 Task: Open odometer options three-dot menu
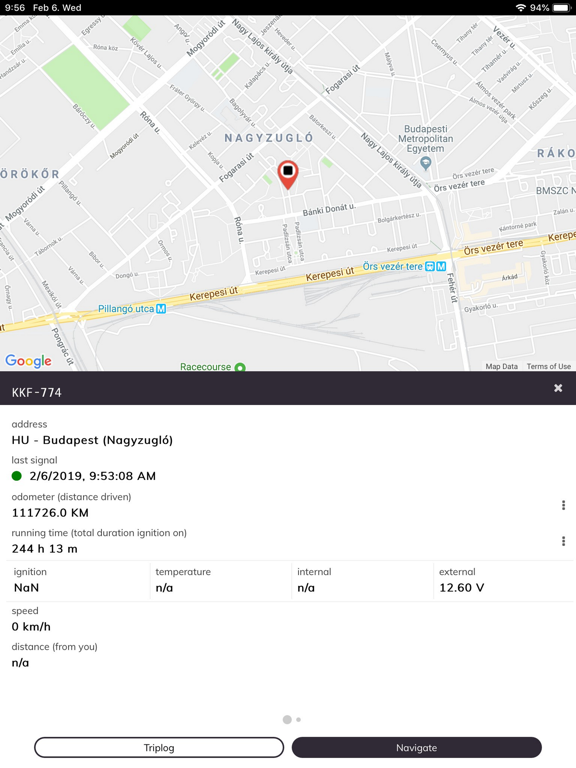pyautogui.click(x=563, y=505)
